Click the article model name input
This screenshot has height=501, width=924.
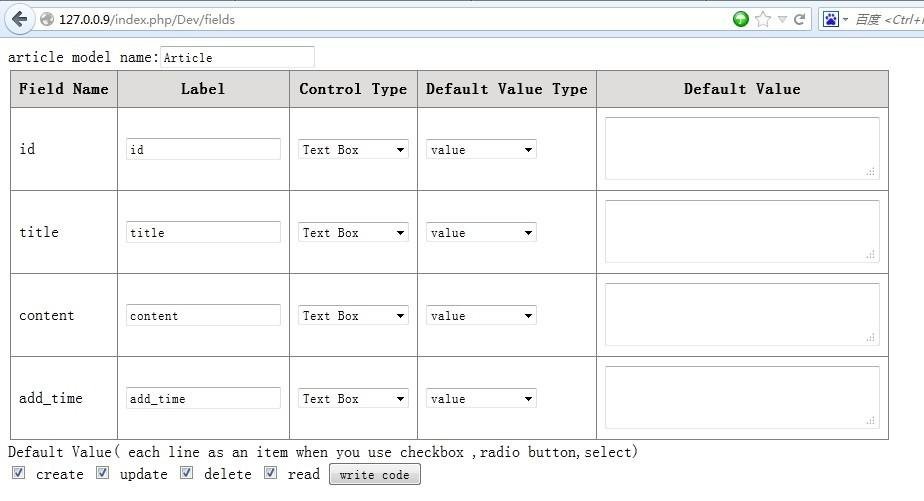pos(237,57)
